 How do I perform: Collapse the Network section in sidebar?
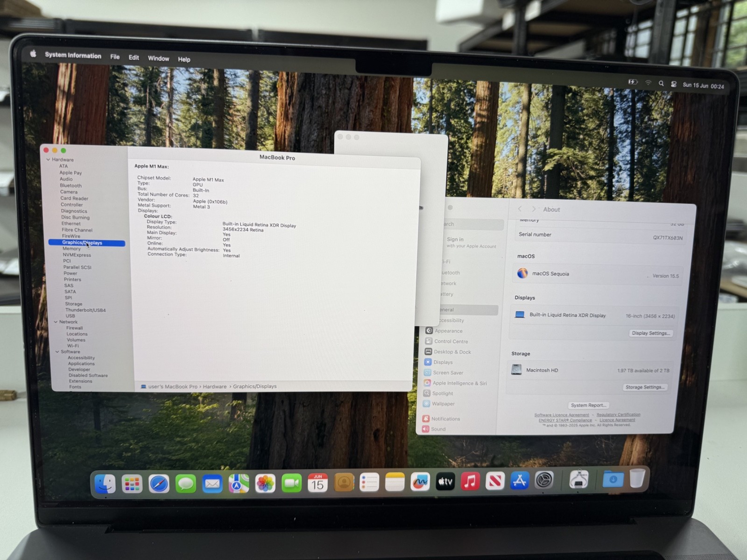(56, 322)
